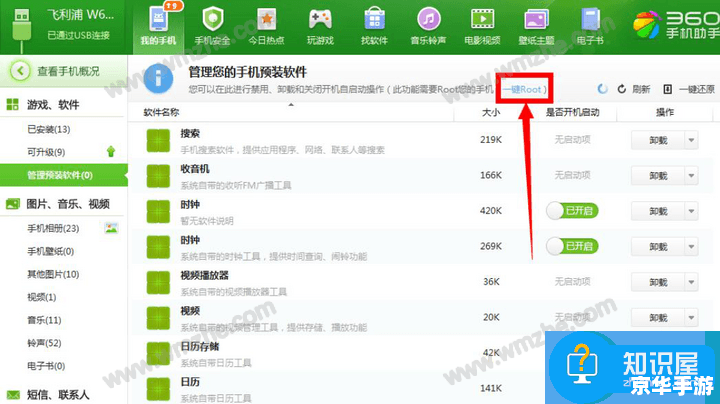Click the 36K size value

(x=491, y=281)
